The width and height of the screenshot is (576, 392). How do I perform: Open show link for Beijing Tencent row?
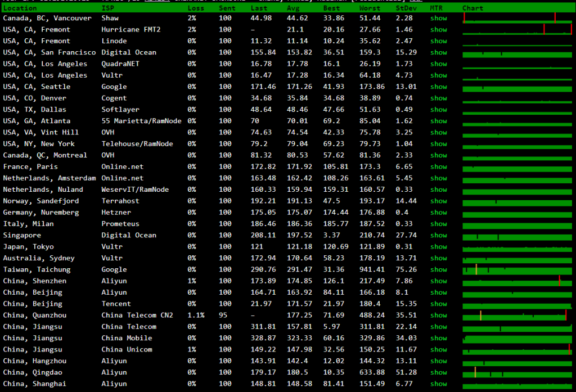tap(439, 304)
